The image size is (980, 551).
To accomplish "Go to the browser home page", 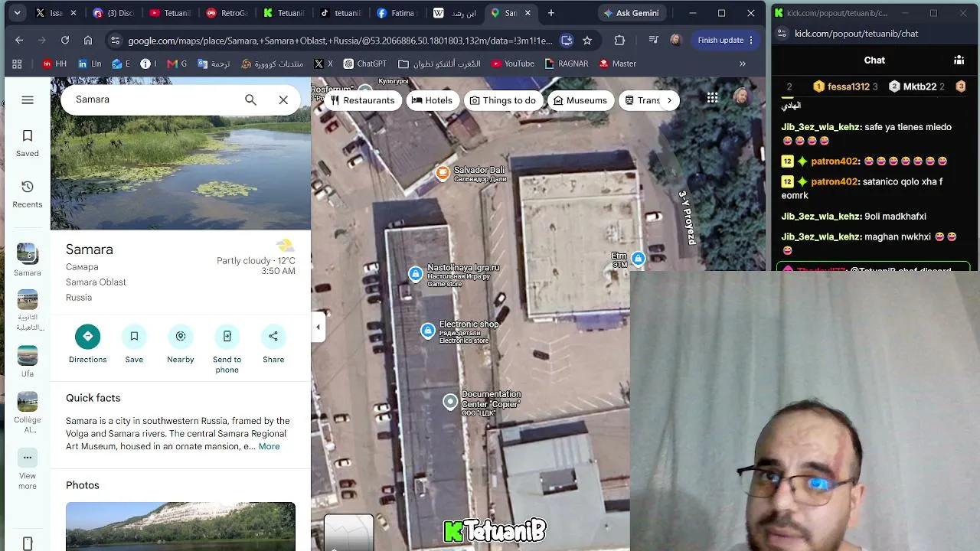I will point(88,40).
